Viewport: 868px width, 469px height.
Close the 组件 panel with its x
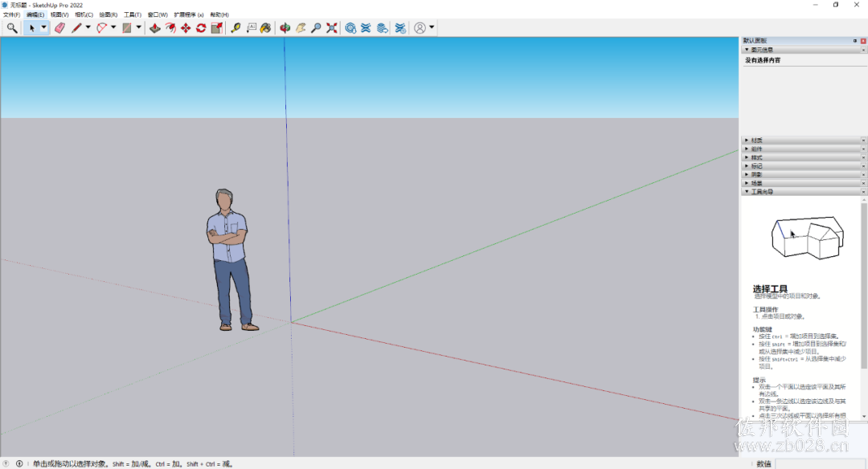(863, 149)
